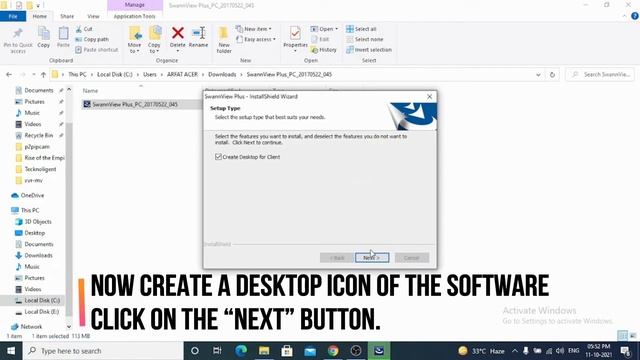
Task: Navigate back with the back arrow
Action: click(x=9, y=75)
